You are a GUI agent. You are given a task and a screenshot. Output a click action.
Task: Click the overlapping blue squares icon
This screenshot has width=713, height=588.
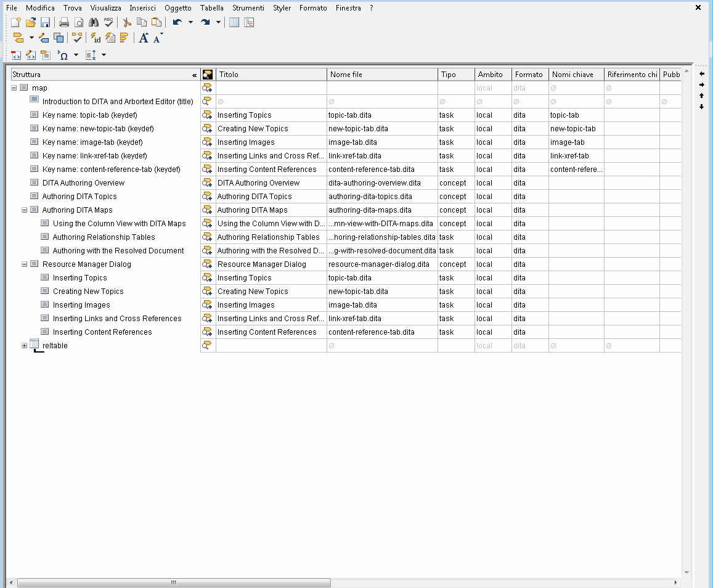[59, 38]
